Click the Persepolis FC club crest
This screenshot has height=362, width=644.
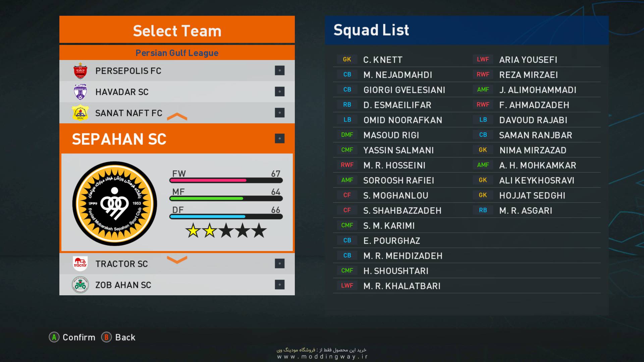pyautogui.click(x=80, y=71)
